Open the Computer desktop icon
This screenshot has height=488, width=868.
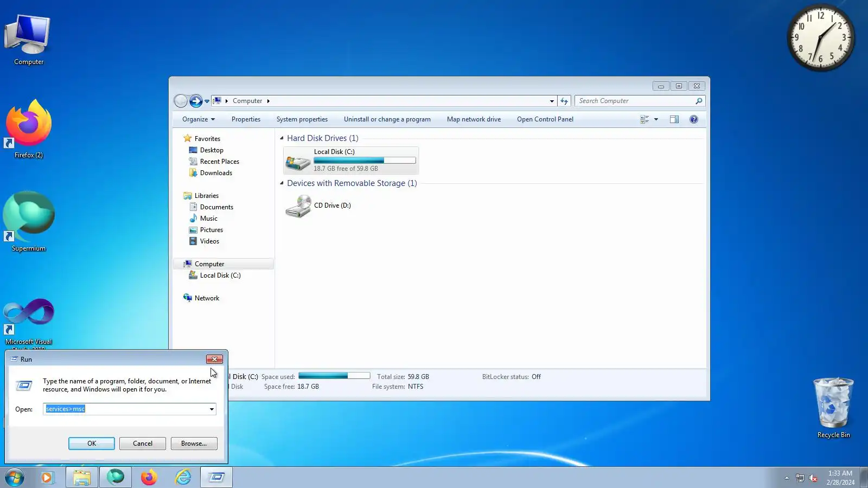click(28, 40)
